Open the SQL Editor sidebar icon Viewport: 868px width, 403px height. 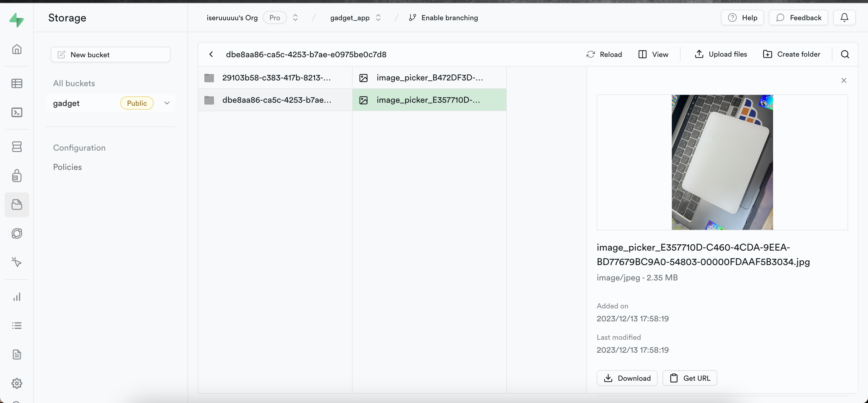point(17,112)
